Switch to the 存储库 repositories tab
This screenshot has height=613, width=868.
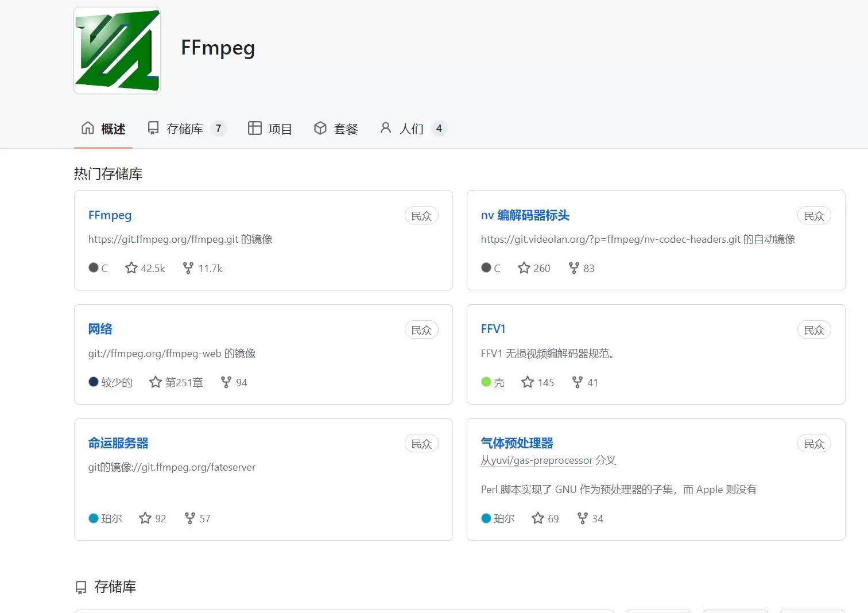(x=187, y=129)
